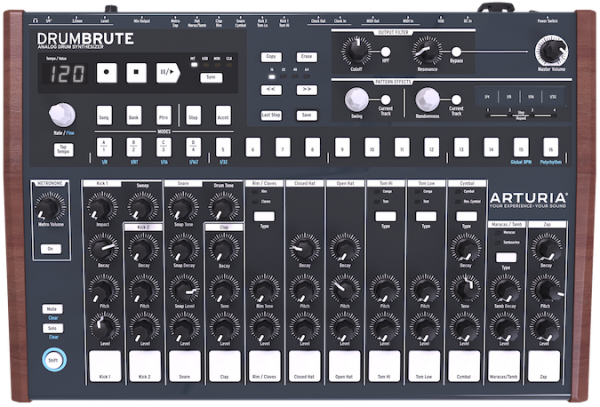The width and height of the screenshot is (600, 407).
Task: Hit the Stop button (square icon)
Action: coord(137,73)
